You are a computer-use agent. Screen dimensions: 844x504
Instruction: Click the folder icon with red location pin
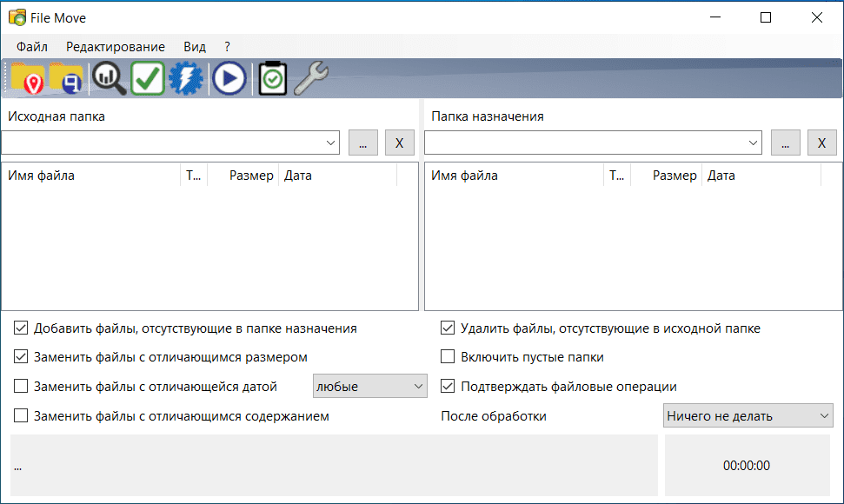[27, 79]
